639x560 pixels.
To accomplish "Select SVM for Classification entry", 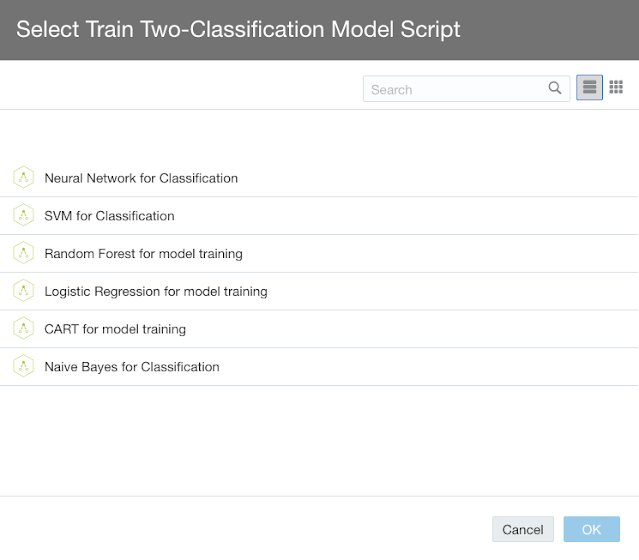I will [x=109, y=216].
